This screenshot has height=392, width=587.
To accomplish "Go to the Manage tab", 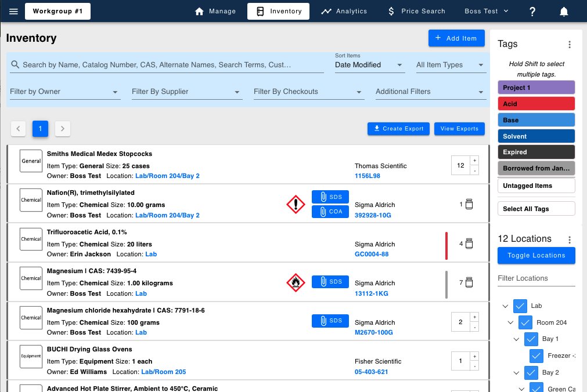I will point(215,11).
